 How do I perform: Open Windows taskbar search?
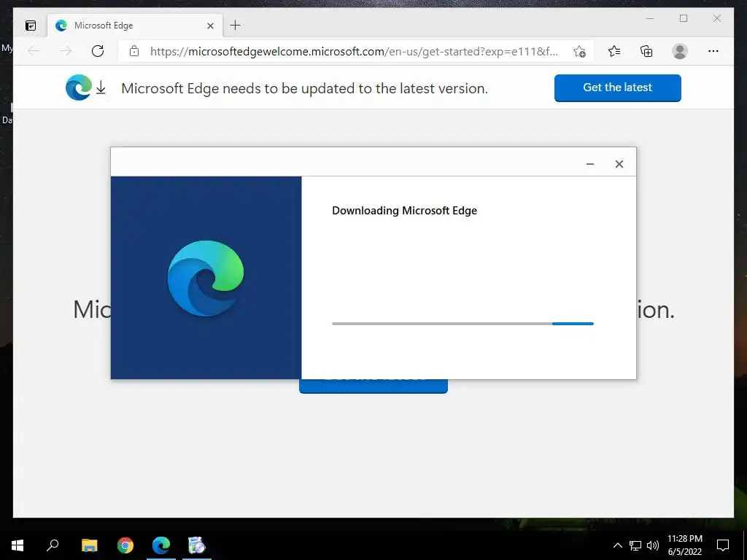tap(53, 545)
